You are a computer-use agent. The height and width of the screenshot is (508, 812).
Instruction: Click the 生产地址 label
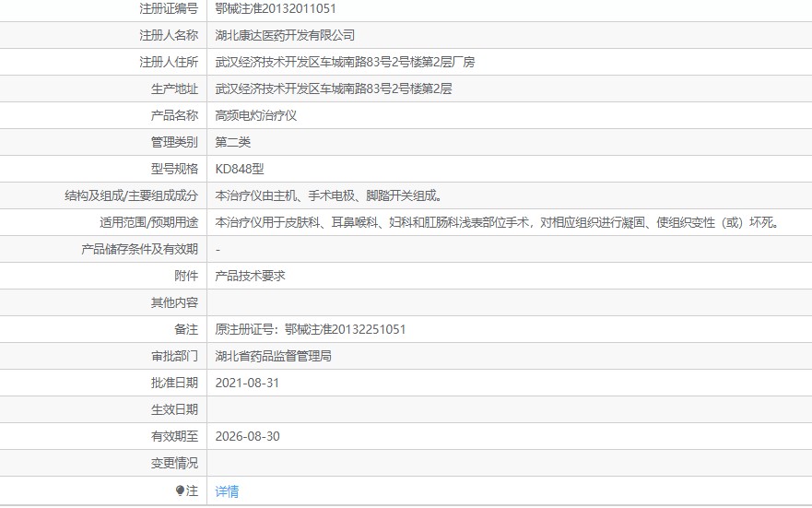[x=174, y=89]
